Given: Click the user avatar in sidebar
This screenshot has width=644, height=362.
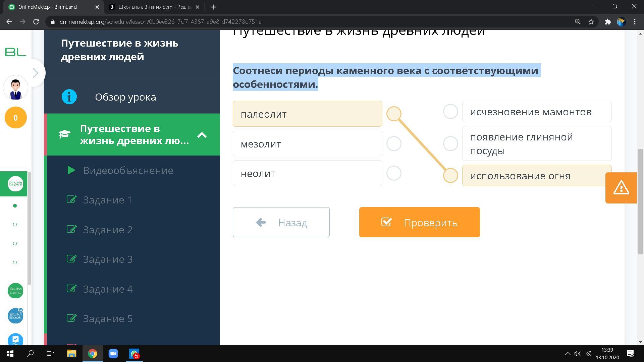Looking at the screenshot, I should point(15,88).
